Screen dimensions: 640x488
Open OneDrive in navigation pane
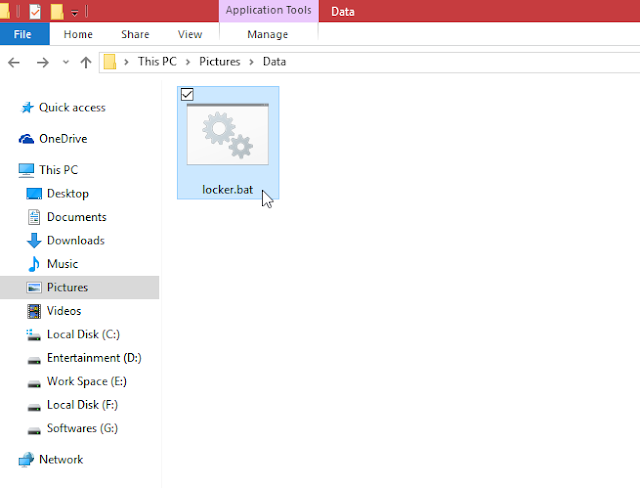[63, 139]
